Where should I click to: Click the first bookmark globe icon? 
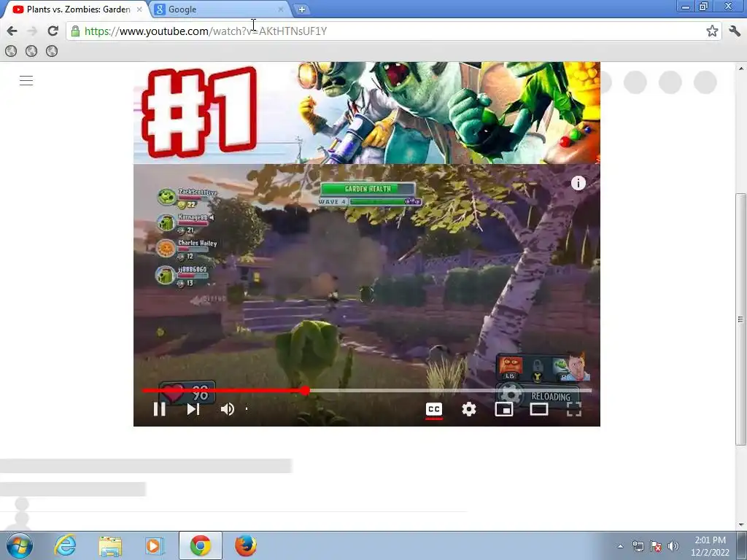tap(11, 51)
